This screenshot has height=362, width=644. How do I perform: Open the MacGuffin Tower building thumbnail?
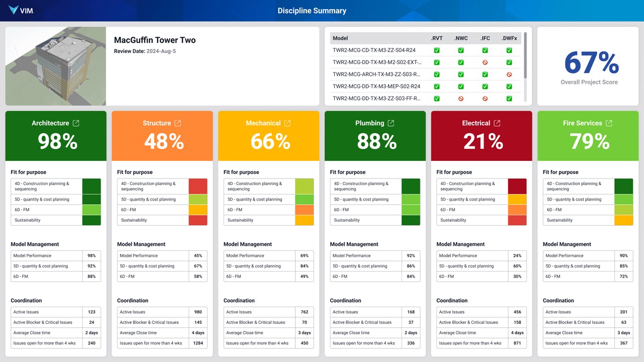point(55,66)
